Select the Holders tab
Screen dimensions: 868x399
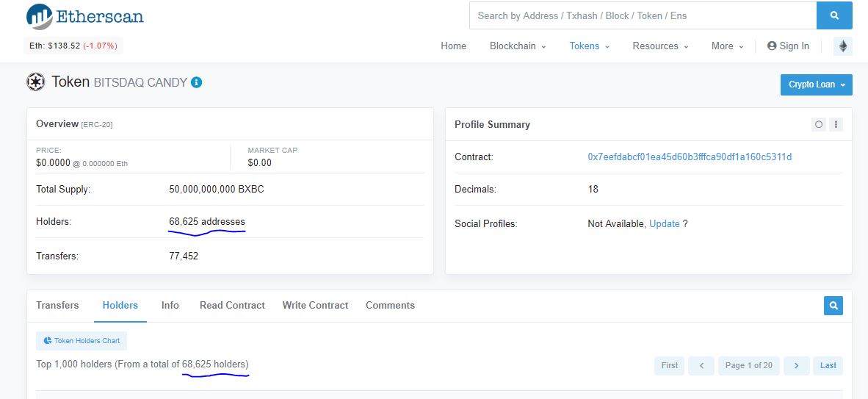[120, 306]
